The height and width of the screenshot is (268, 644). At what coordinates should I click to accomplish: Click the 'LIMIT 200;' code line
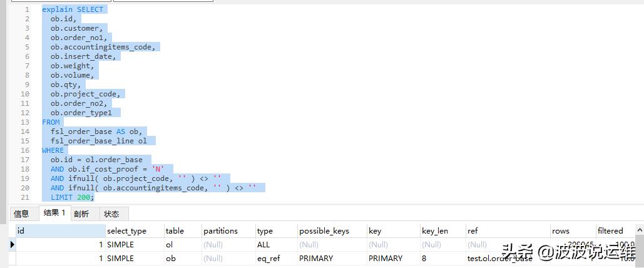(x=73, y=197)
